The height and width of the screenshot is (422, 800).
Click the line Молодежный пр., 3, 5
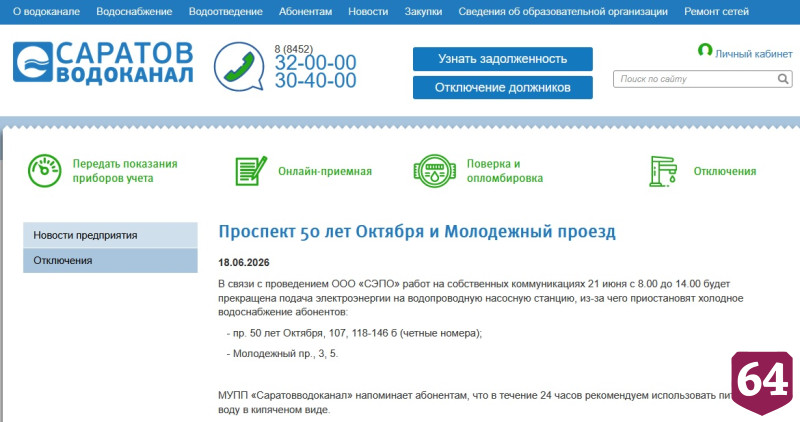pyautogui.click(x=282, y=354)
